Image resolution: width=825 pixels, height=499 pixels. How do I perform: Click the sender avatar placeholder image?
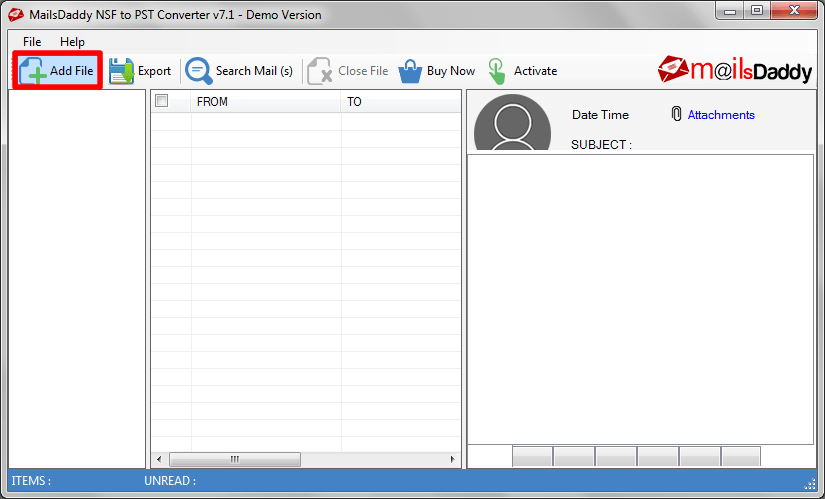tap(512, 123)
